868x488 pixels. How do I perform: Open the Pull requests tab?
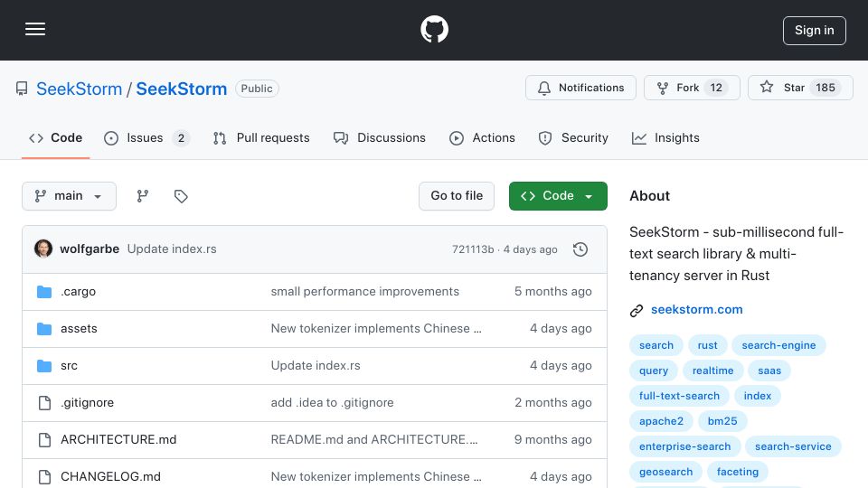pyautogui.click(x=261, y=137)
